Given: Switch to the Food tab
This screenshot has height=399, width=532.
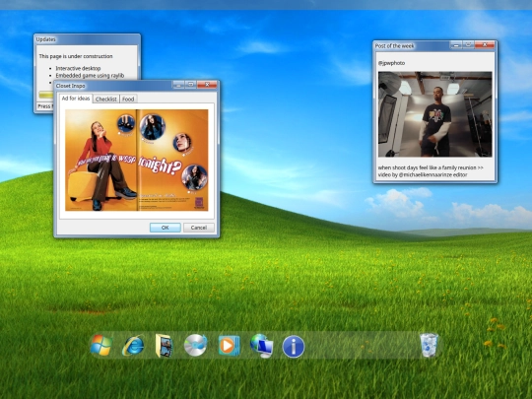Looking at the screenshot, I should point(128,100).
